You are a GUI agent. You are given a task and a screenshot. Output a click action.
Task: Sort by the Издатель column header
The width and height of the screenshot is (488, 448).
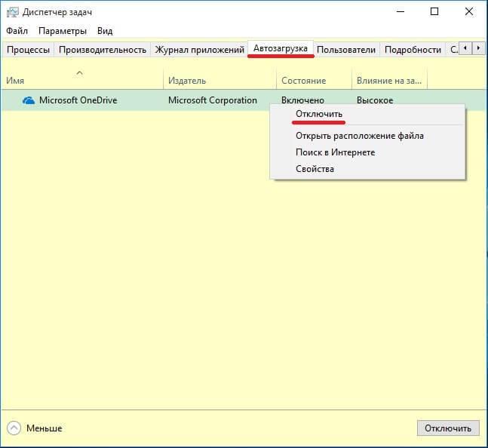[x=220, y=81]
